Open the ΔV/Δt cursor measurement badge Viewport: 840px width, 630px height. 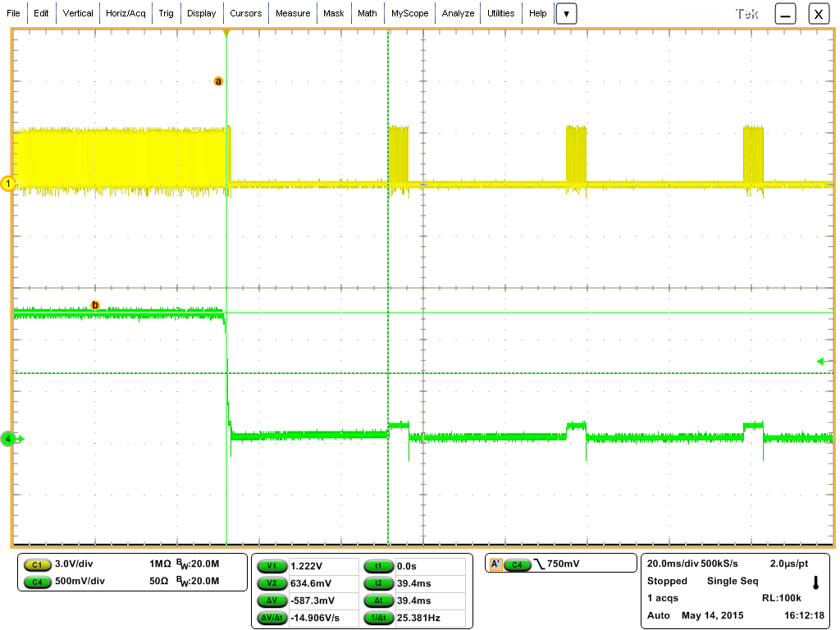click(272, 619)
